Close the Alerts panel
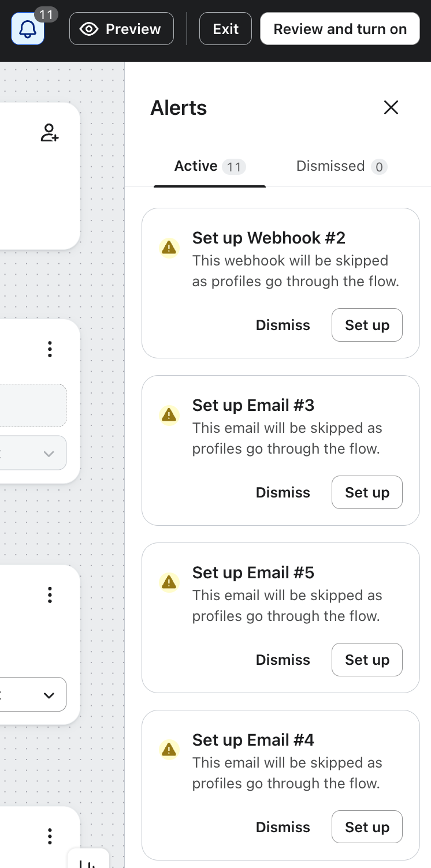The height and width of the screenshot is (868, 431). pos(391,107)
